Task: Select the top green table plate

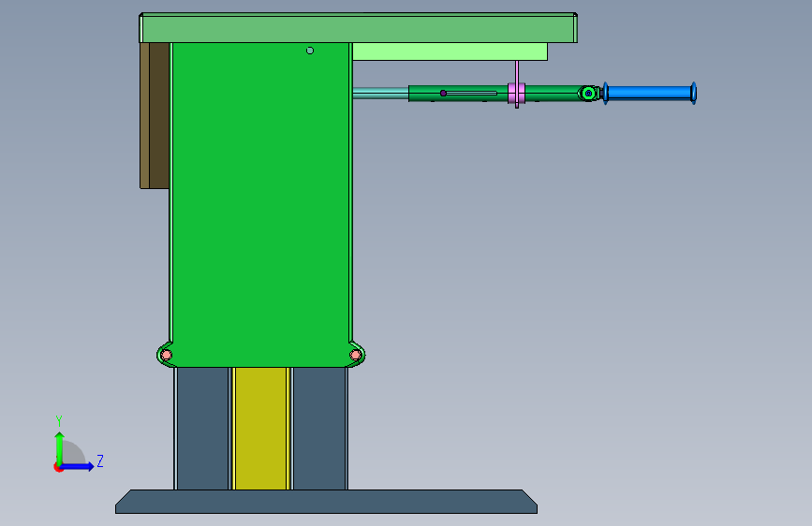Action: (358, 28)
